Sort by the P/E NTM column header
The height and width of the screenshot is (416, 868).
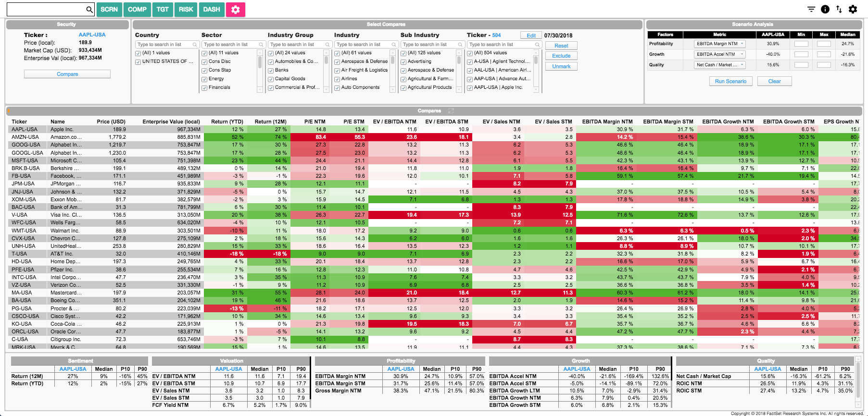tap(315, 122)
